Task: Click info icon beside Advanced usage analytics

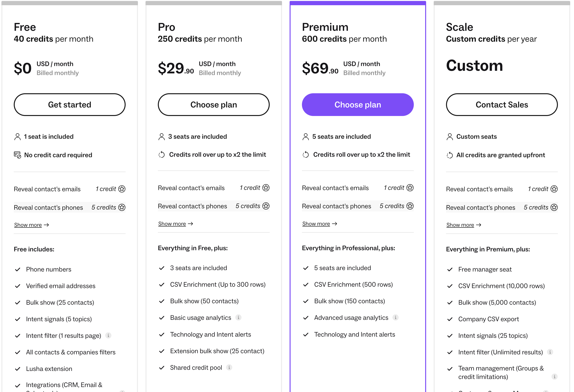Action: click(395, 317)
